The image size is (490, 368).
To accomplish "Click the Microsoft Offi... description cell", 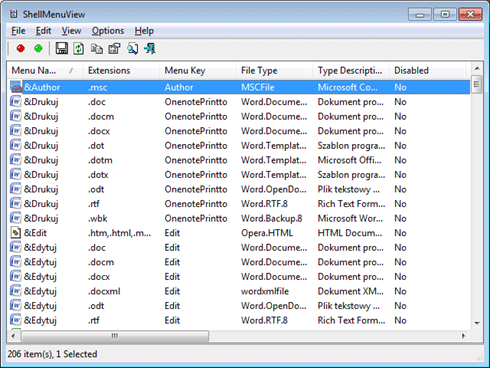I will tap(349, 160).
